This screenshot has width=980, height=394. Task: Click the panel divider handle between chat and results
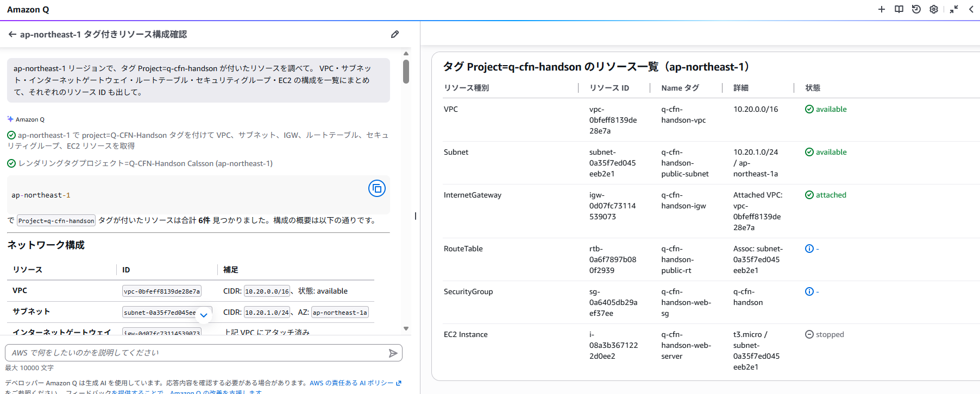tap(416, 216)
